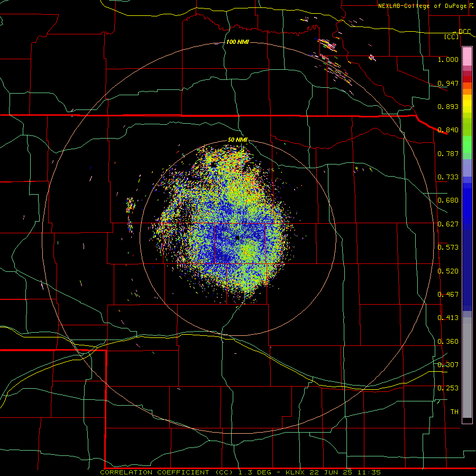This screenshot has width=476, height=476.
Task: Click the 0.947 scale value
Action: pos(448,83)
